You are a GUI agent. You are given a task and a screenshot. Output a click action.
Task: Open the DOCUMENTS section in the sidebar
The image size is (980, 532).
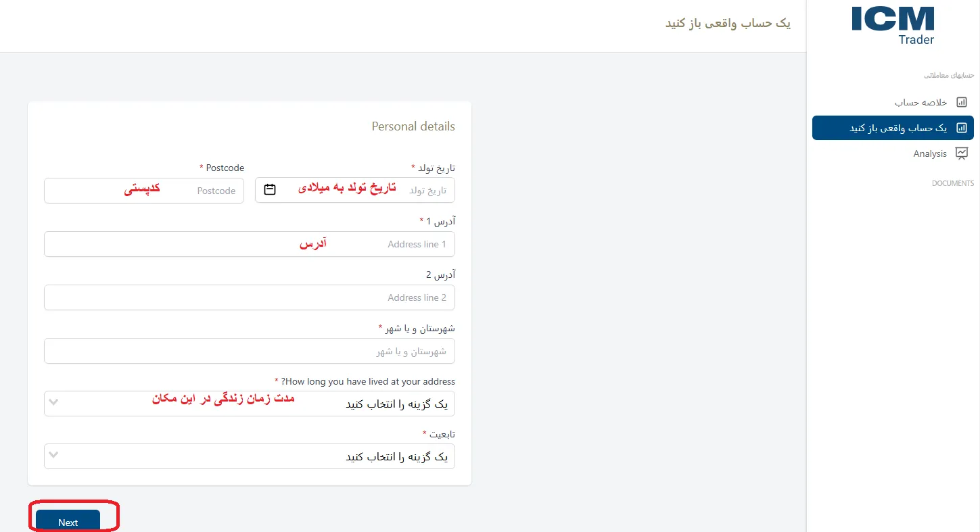(952, 183)
